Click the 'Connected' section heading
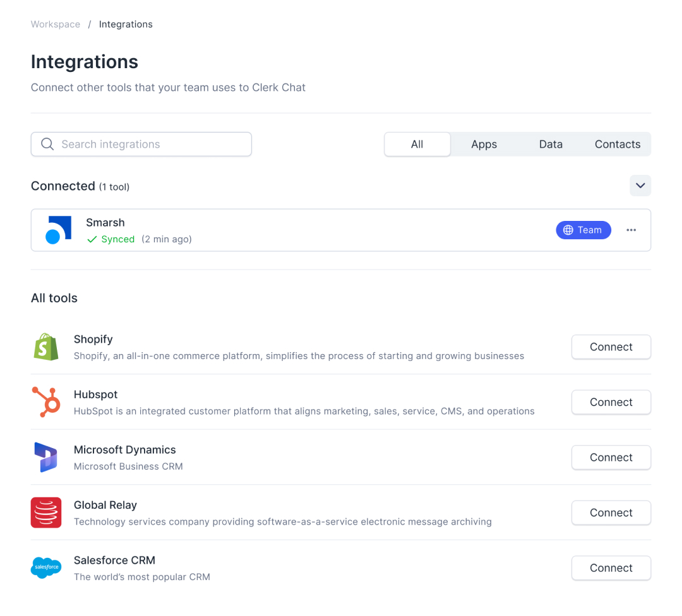682x616 pixels. [63, 186]
